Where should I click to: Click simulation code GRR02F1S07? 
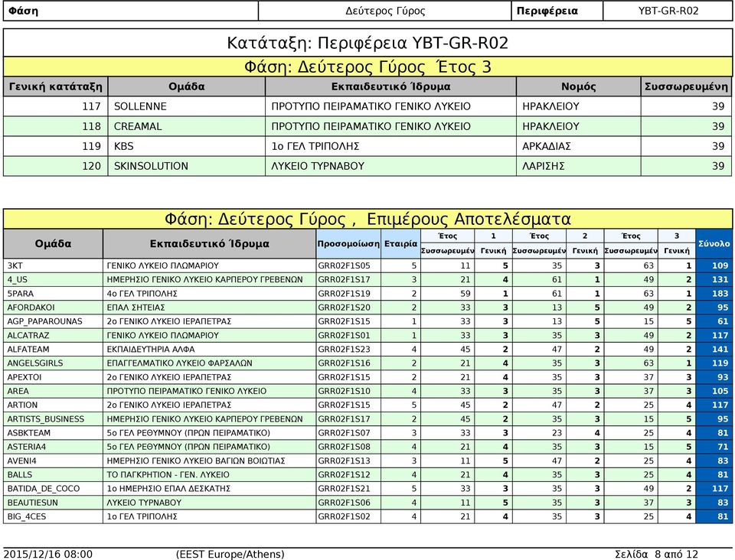(x=344, y=433)
